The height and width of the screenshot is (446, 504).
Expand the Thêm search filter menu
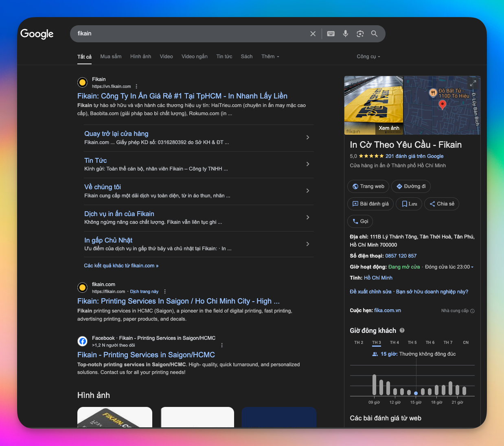tap(270, 57)
